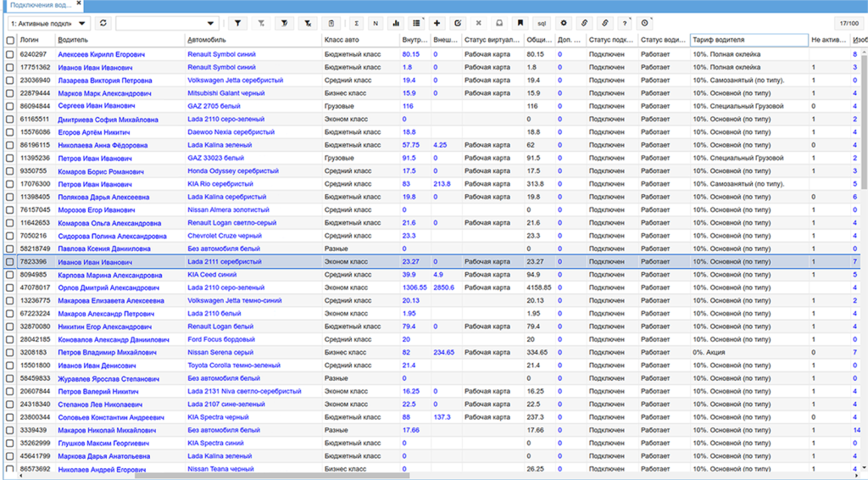Click the refresh icon in the toolbar
868x480 pixels.
coord(103,23)
